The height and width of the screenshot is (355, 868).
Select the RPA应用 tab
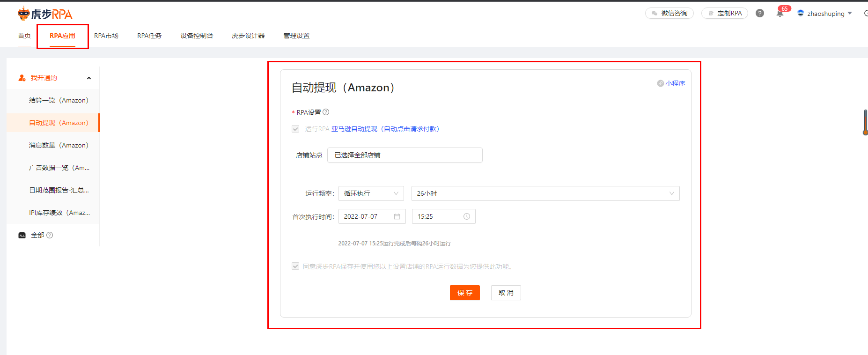tap(62, 36)
